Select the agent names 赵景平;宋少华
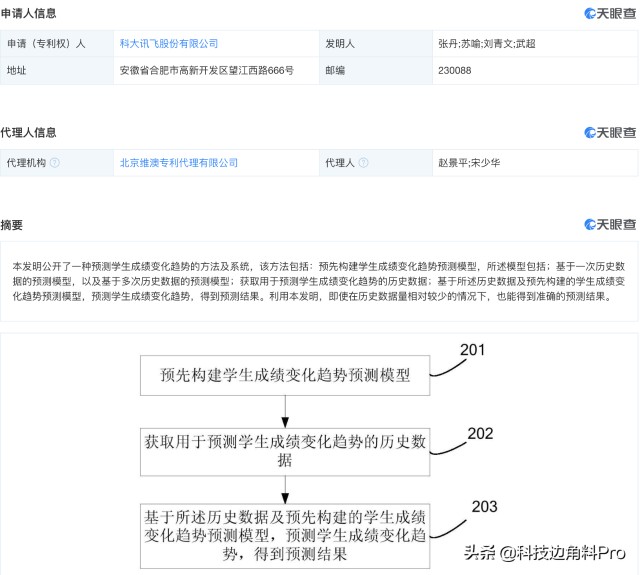This screenshot has width=640, height=575. (469, 163)
